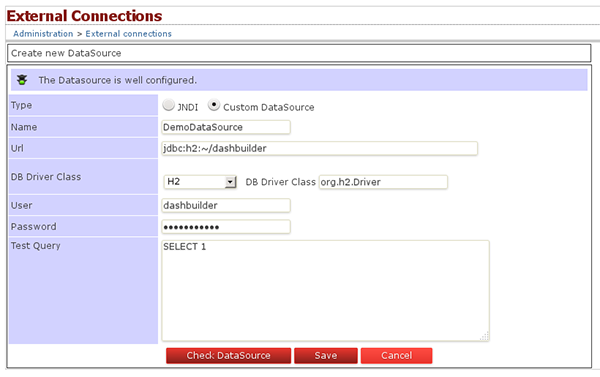Click the Url field with jdbc:h2 address
The height and width of the screenshot is (377, 600).
coord(320,148)
